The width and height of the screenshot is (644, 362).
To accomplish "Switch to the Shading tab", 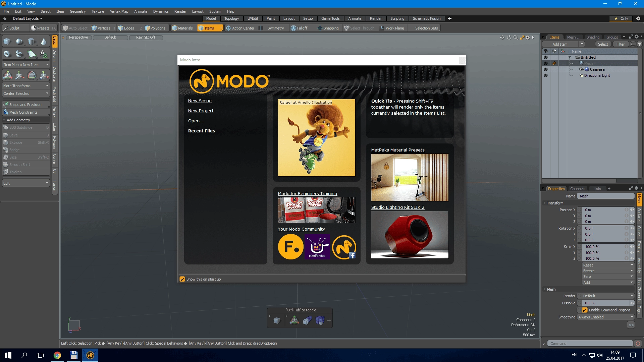I will pos(593,37).
